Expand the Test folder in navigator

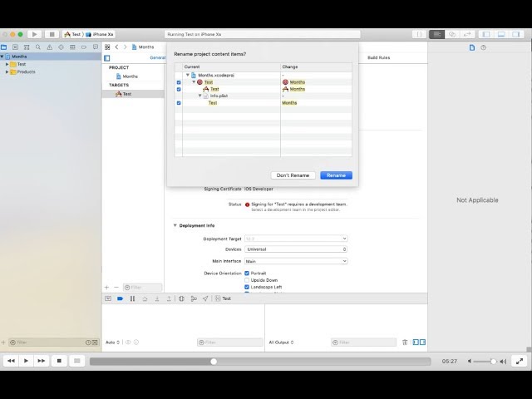7,64
